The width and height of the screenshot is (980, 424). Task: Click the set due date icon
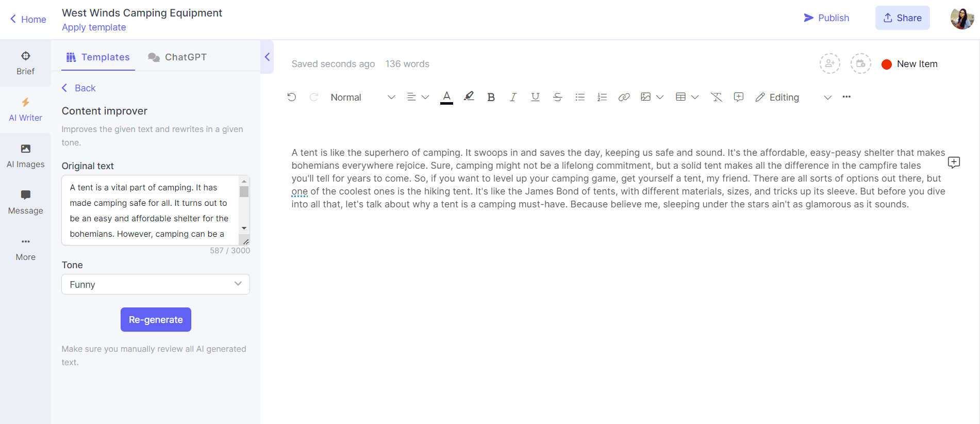[860, 64]
